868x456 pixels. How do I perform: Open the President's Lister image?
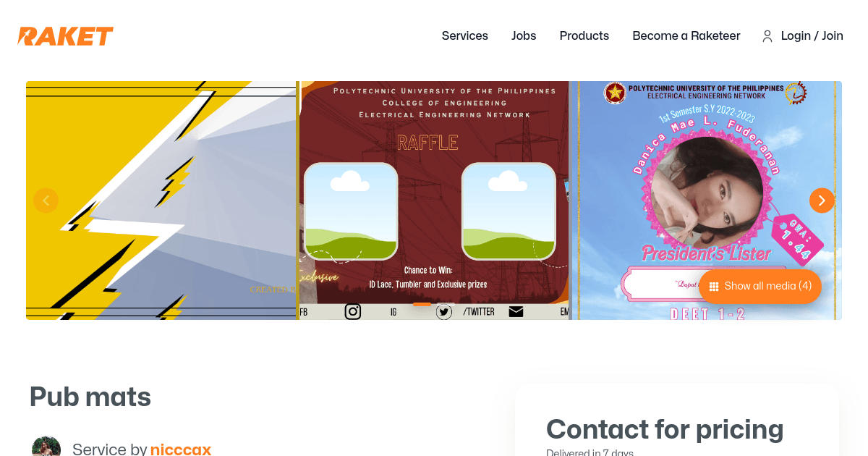(707, 200)
